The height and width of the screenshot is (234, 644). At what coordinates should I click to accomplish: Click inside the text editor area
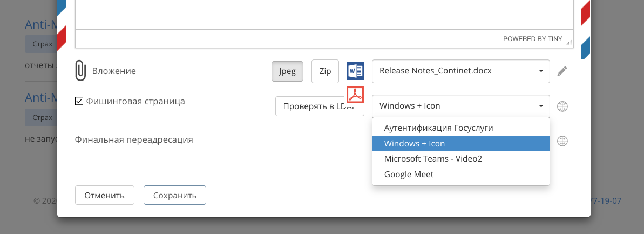click(x=324, y=14)
